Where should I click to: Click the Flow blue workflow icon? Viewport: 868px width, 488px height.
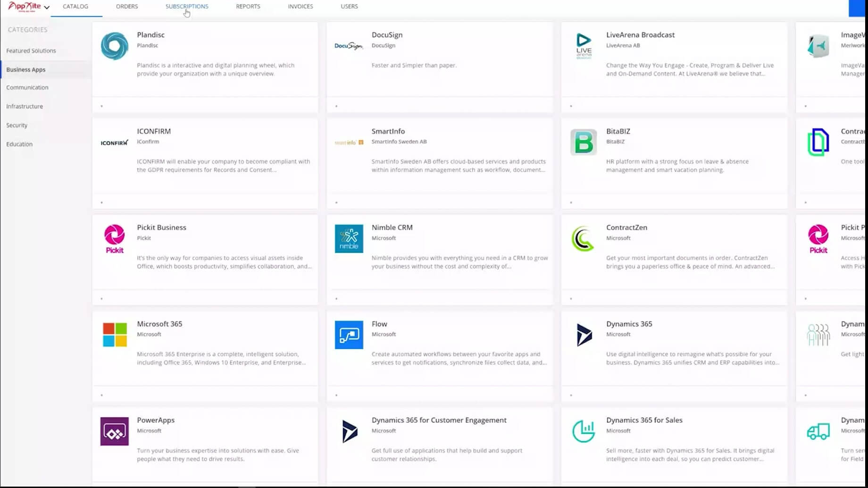(349, 335)
